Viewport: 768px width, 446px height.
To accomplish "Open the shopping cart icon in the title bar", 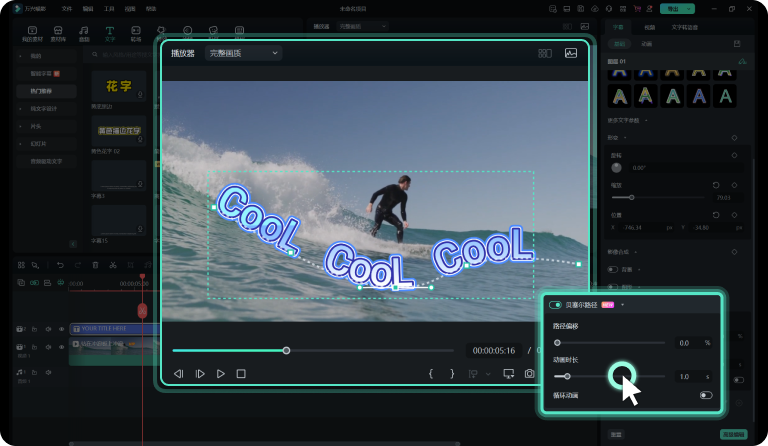I will pyautogui.click(x=637, y=9).
